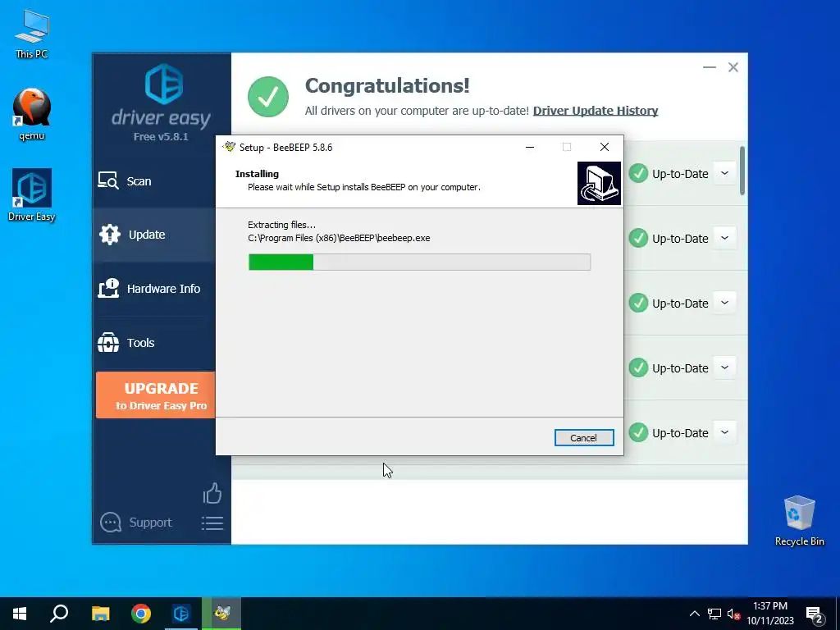Click the thumbs-up like icon
This screenshot has width=840, height=630.
[212, 493]
